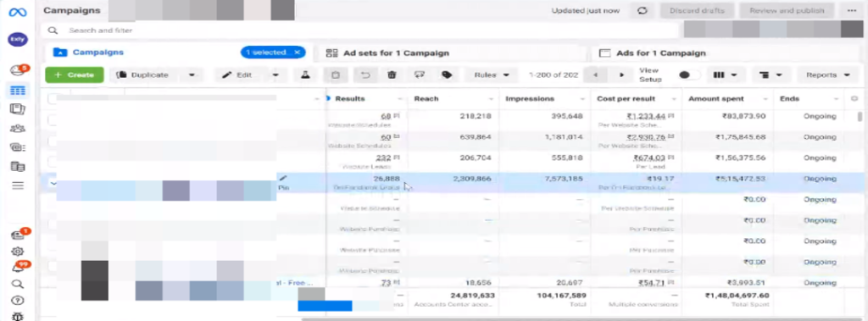Click the Discard drafts button
The width and height of the screenshot is (868, 321).
697,10
